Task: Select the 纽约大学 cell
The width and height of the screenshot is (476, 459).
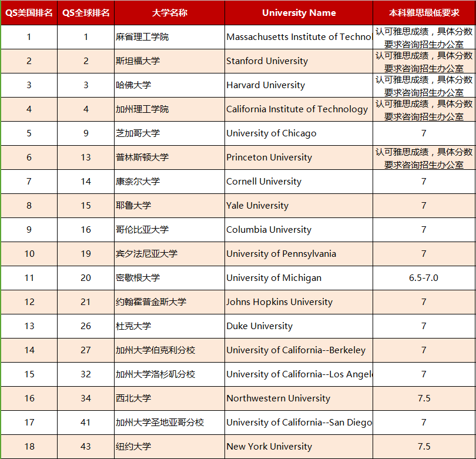Action: (169, 447)
